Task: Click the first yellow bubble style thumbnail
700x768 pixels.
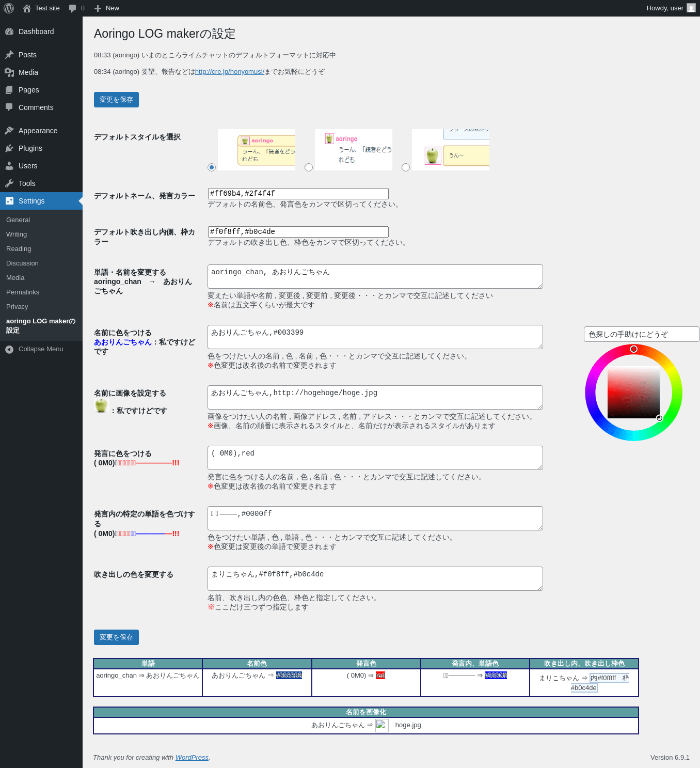Action: [x=257, y=150]
